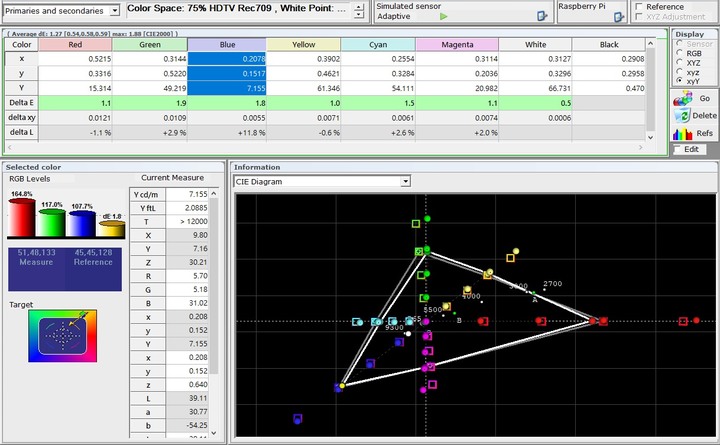Select the Blue column header
The height and width of the screenshot is (445, 720).
point(227,45)
